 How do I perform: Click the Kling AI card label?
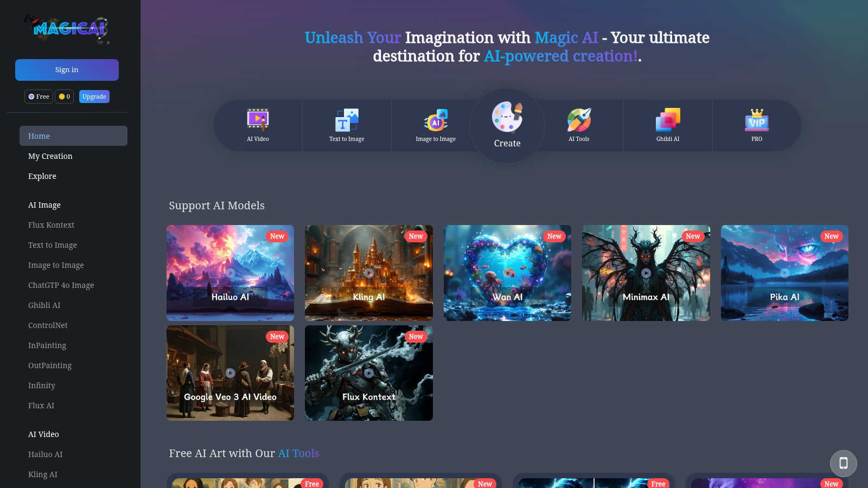tap(369, 297)
